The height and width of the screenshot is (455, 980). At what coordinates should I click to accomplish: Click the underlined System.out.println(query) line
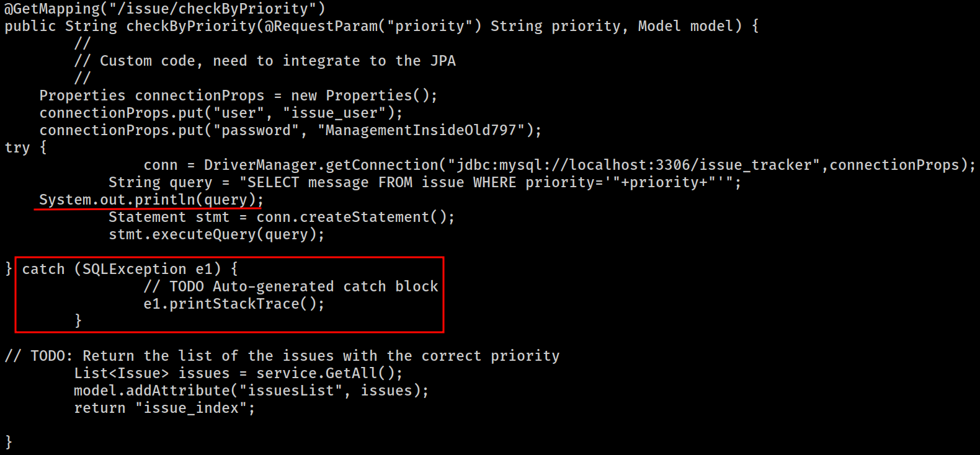(151, 200)
